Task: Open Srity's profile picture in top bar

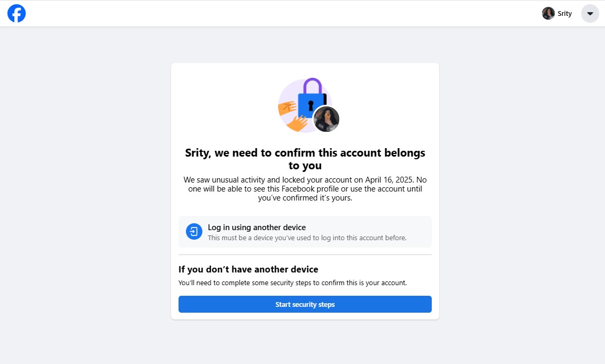Action: [548, 13]
